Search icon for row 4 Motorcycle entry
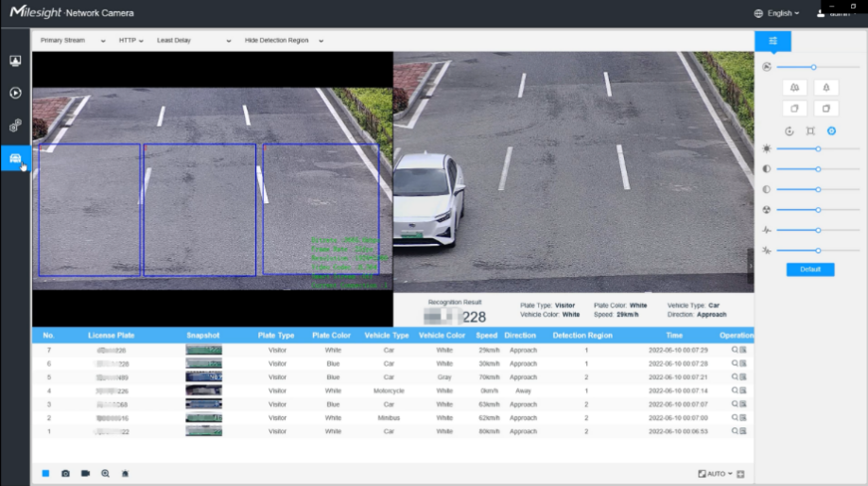The image size is (868, 486). pos(735,391)
